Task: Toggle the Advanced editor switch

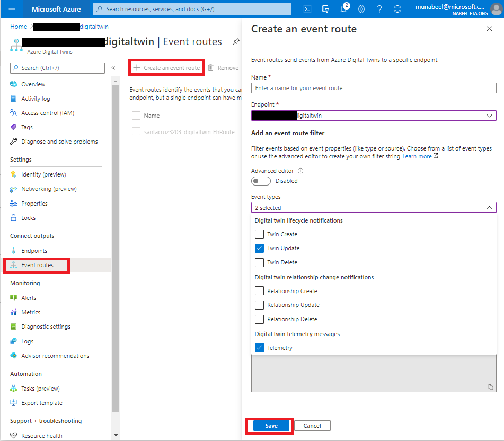Action: (x=261, y=181)
